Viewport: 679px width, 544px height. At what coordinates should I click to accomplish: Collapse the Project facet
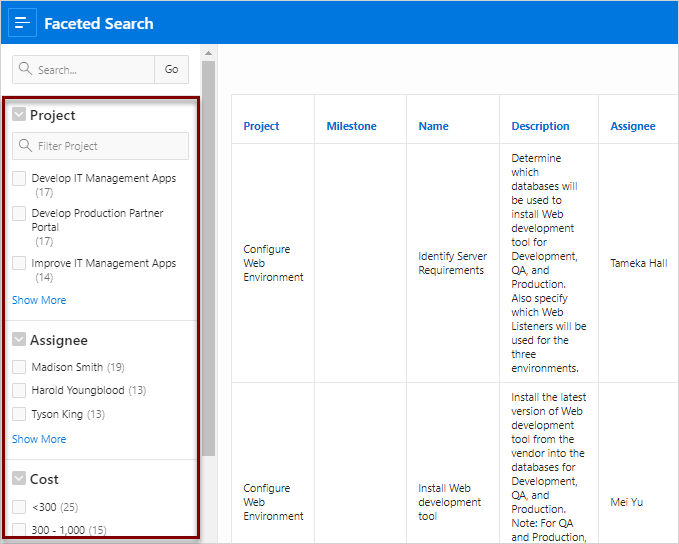19,115
